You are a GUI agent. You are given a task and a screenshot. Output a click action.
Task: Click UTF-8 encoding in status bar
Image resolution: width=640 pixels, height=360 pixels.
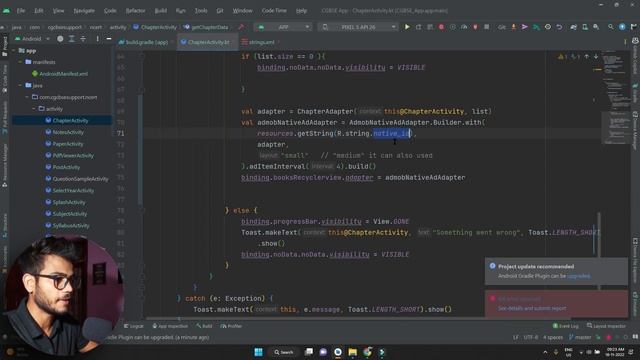coord(531,338)
